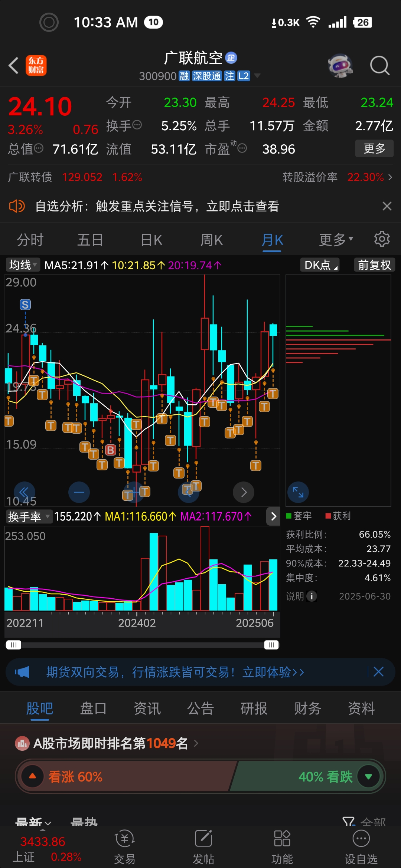
Task: Open the 最新 sort dropdown
Action: click(x=33, y=822)
